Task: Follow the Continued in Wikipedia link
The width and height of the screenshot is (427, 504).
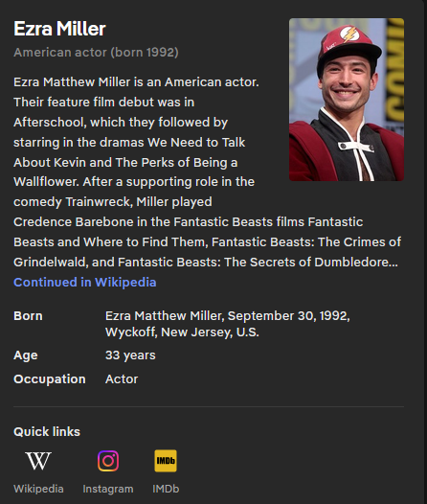Action: coord(85,283)
